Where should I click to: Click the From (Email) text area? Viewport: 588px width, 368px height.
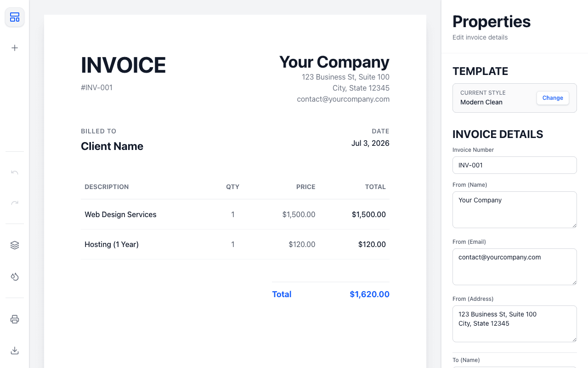point(514,267)
